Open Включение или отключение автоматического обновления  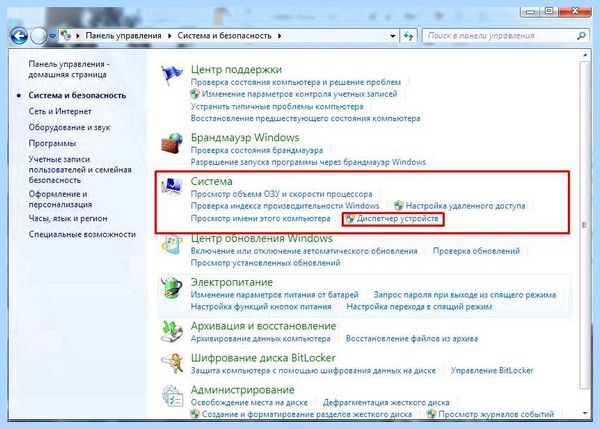304,251
